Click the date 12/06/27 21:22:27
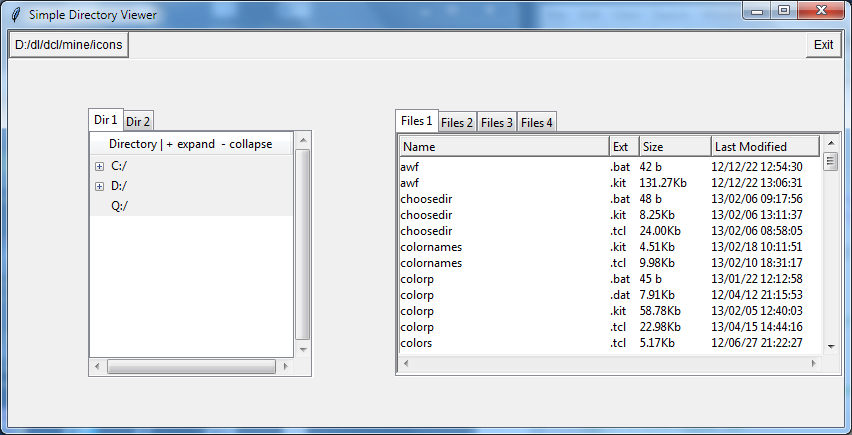The width and height of the screenshot is (852, 435). coord(757,343)
